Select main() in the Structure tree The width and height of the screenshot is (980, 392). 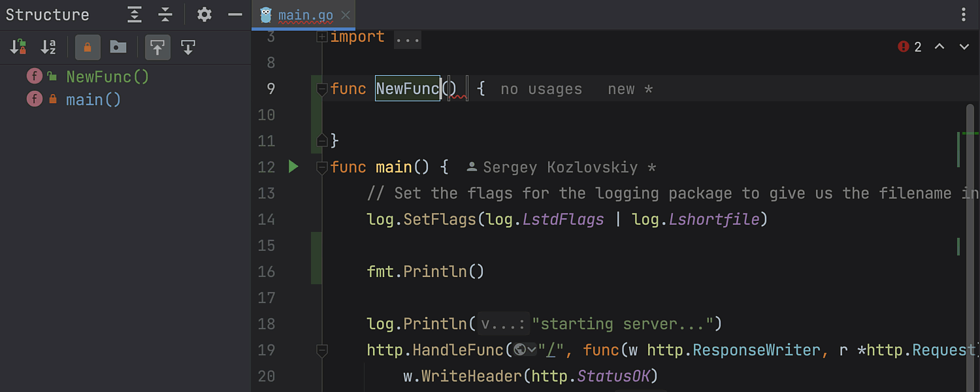click(93, 99)
